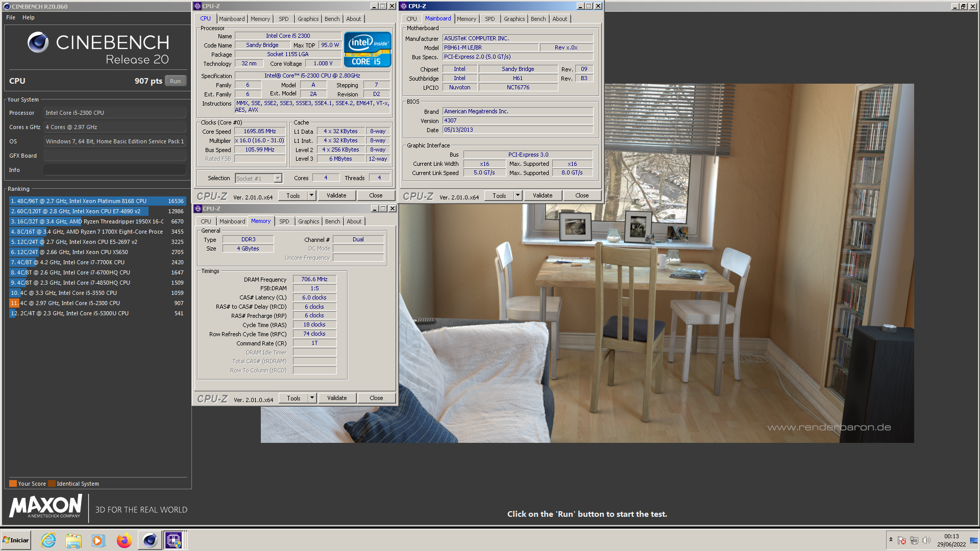This screenshot has width=980, height=551.
Task: Open the Iniciar start button
Action: pos(16,540)
